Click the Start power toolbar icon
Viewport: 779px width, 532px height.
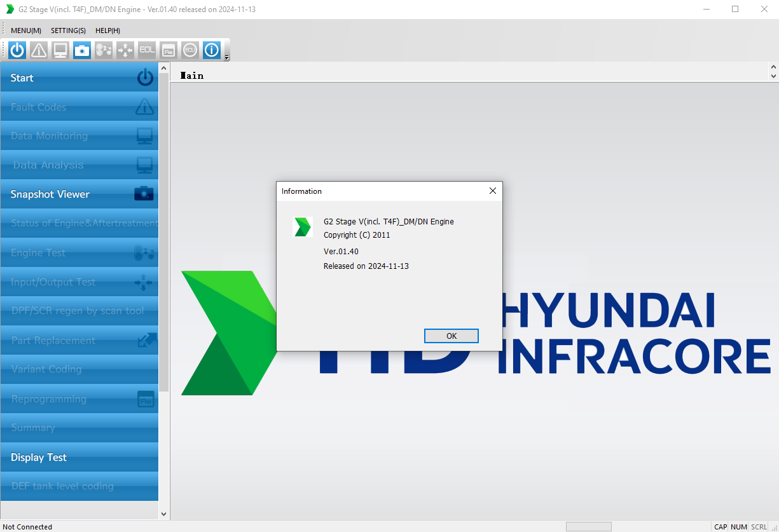17,50
